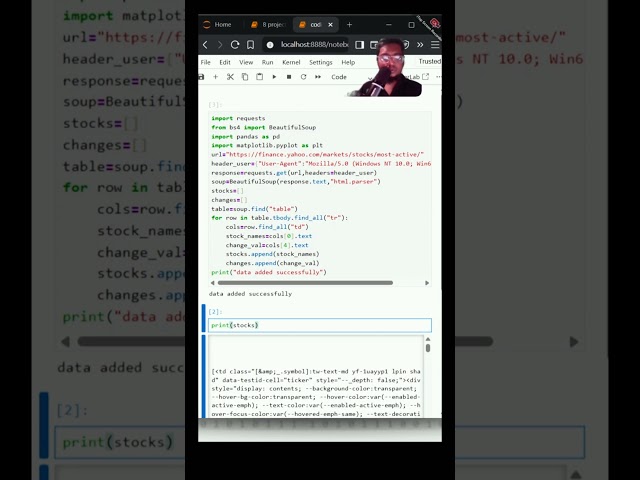Restart kernel and run all cells
640x480 pixels.
(x=318, y=77)
